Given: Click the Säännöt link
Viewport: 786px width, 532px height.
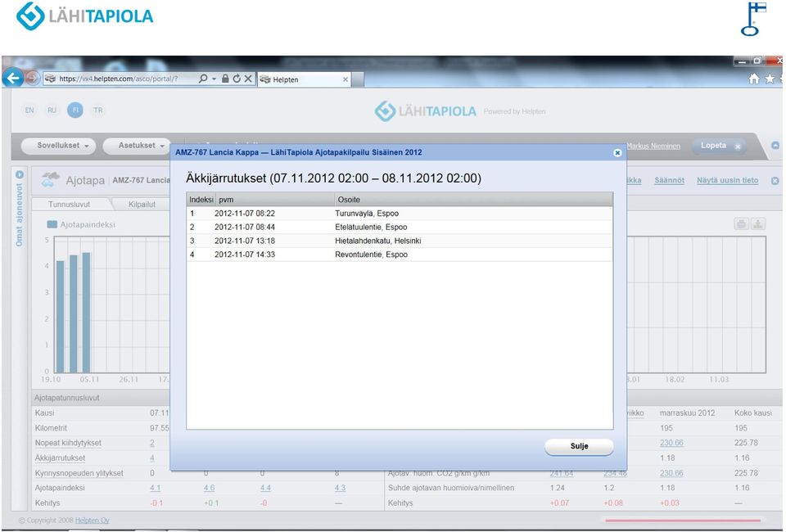Looking at the screenshot, I should 669,180.
